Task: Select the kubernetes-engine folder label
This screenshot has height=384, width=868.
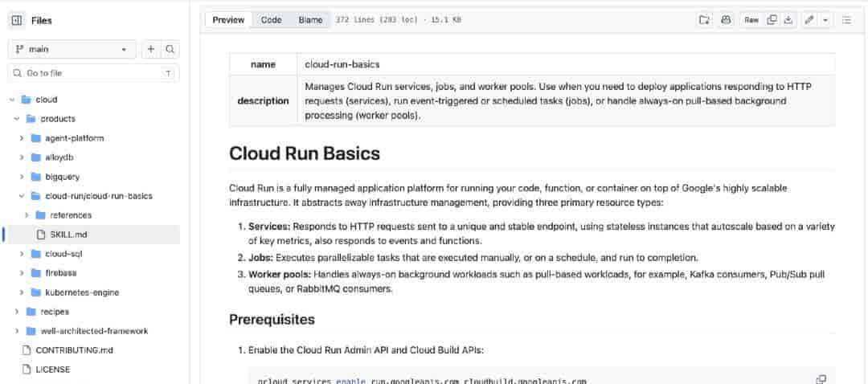Action: click(x=83, y=292)
